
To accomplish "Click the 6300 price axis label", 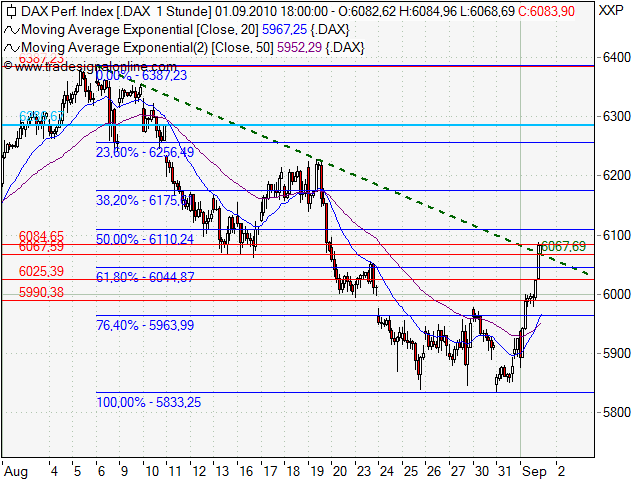I will coord(617,117).
